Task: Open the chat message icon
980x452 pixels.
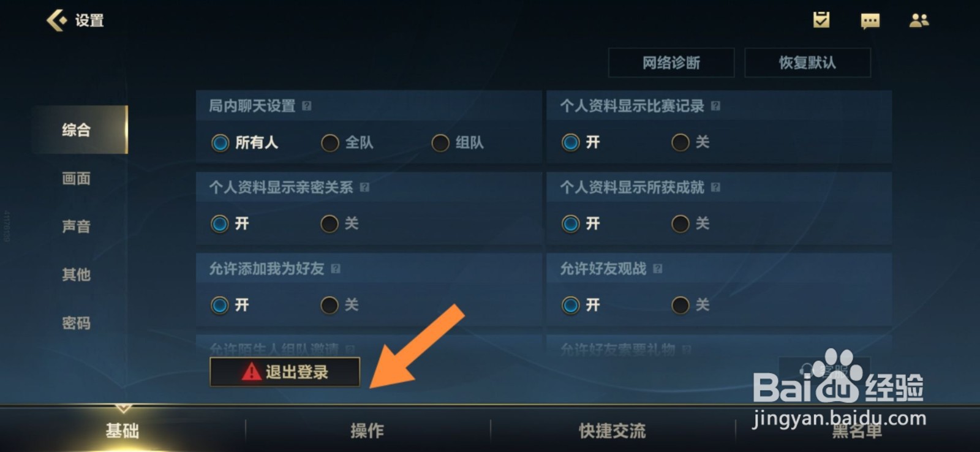Action: [x=870, y=21]
